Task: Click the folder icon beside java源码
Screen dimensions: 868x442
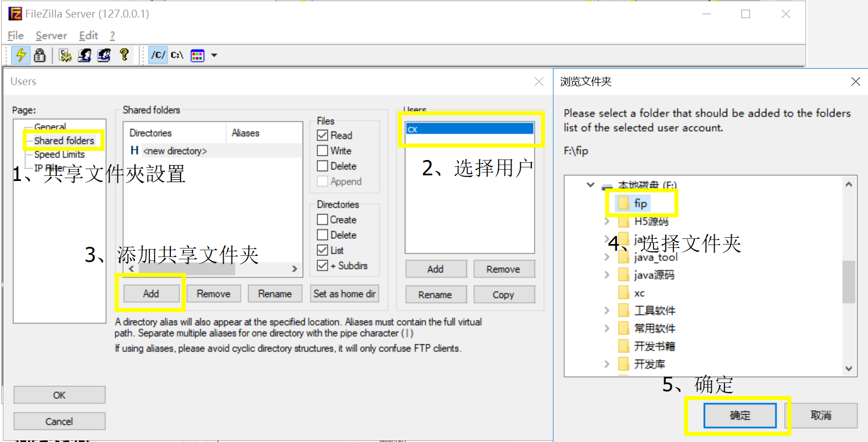Action: [624, 275]
